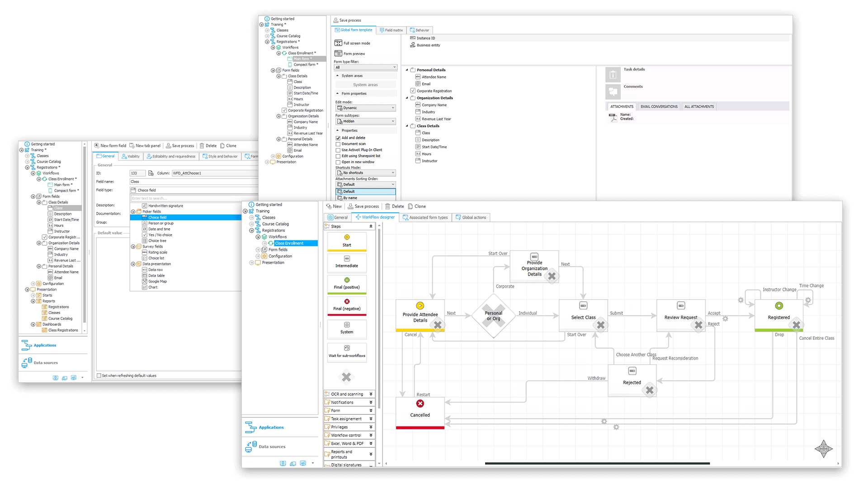
Task: Open Form preview in the top window
Action: click(x=349, y=53)
